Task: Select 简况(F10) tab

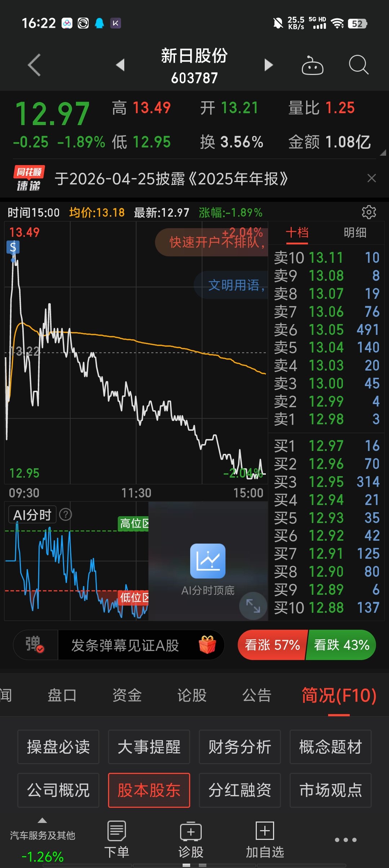Action: [x=339, y=695]
